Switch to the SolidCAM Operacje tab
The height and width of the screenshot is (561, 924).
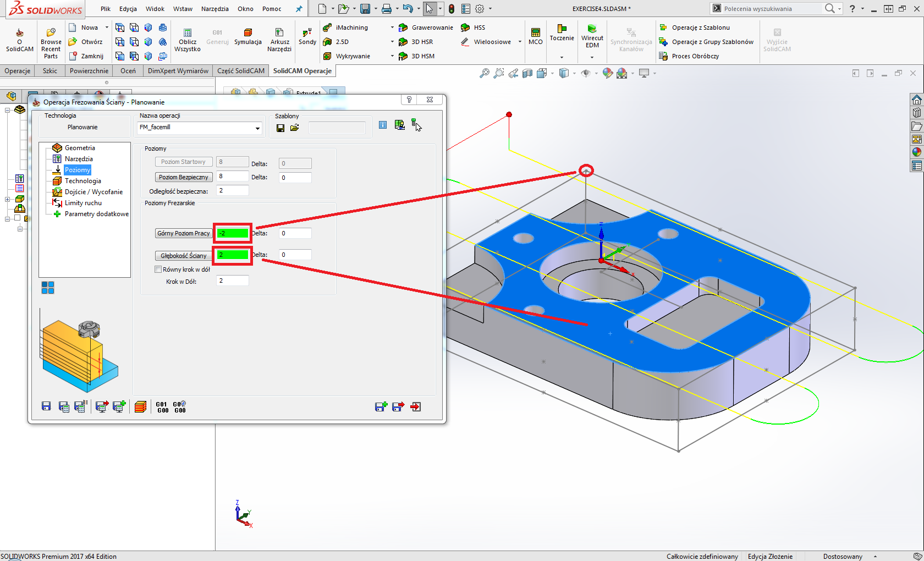pos(302,70)
